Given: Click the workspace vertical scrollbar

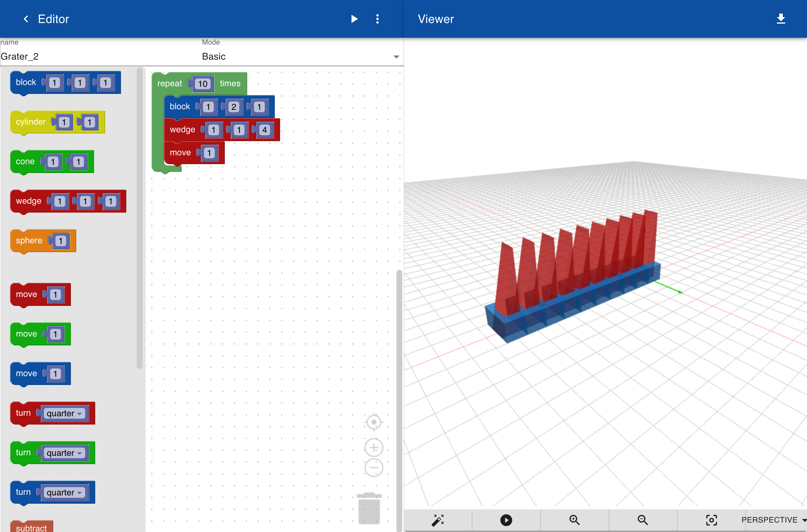Looking at the screenshot, I should [x=399, y=400].
